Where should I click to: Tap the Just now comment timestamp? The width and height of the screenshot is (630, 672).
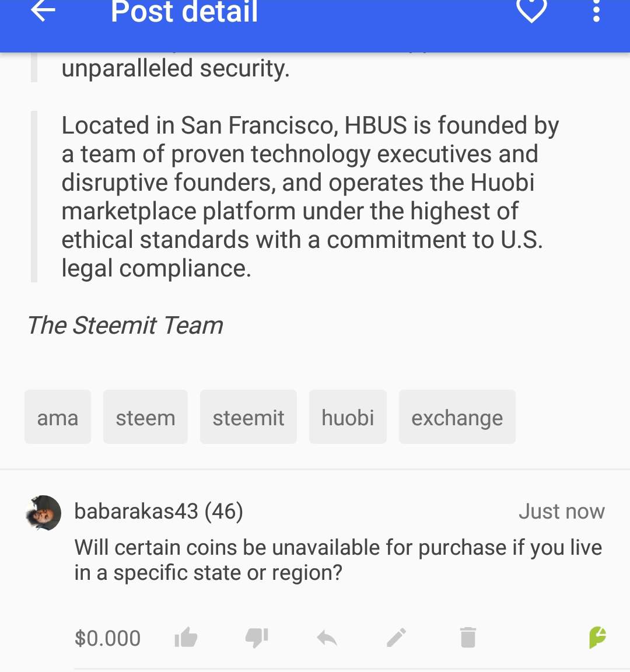[x=561, y=512]
